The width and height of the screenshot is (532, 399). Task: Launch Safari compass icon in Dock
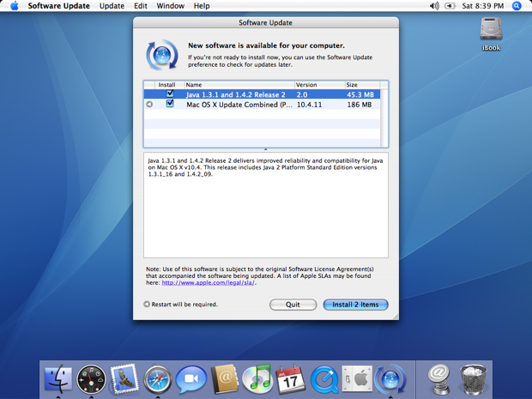tap(158, 379)
